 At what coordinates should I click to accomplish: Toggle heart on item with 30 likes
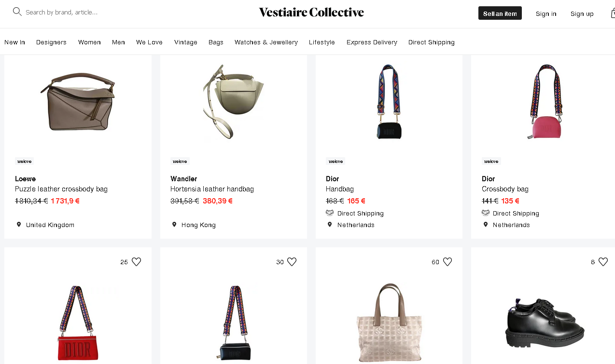pyautogui.click(x=292, y=262)
